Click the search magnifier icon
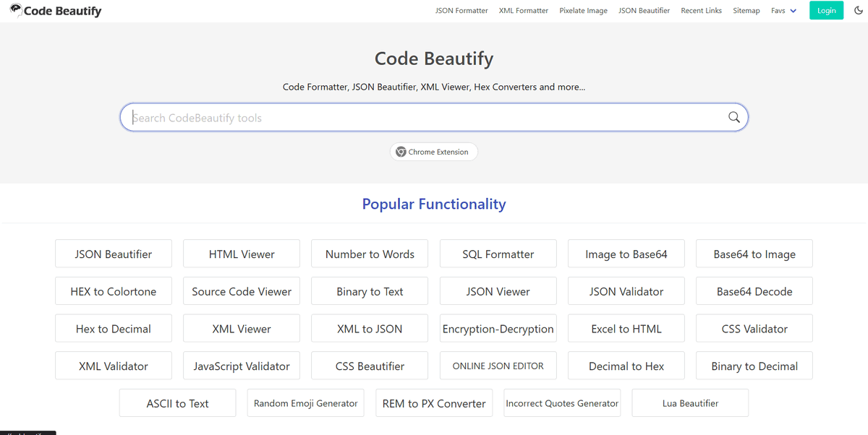The width and height of the screenshot is (868, 435). [733, 117]
